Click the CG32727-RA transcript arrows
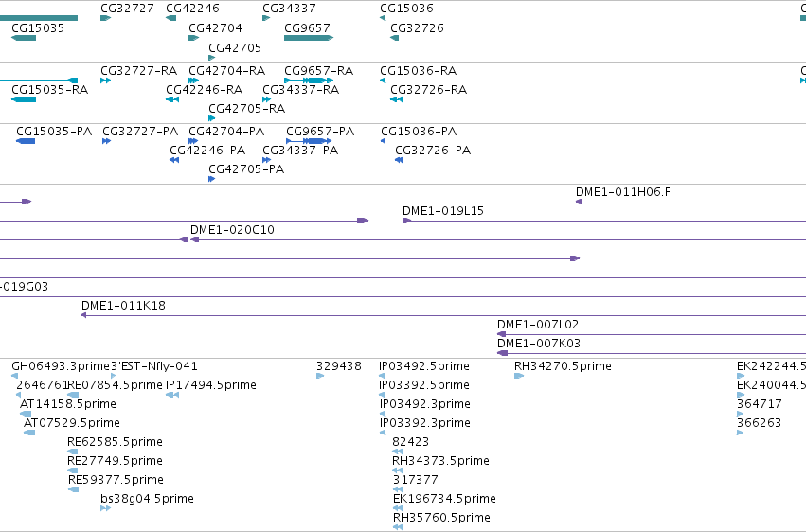Viewport: 806px width, 532px height. pyautogui.click(x=105, y=80)
